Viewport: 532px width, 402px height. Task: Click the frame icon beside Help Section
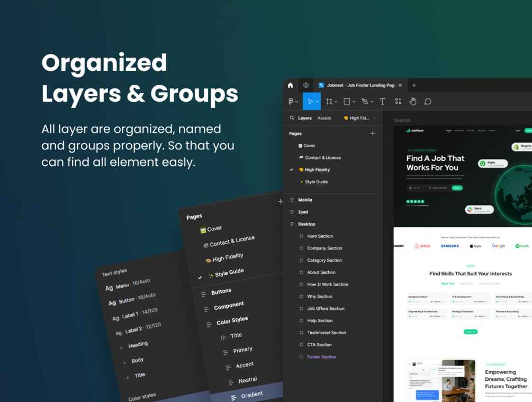[x=301, y=320]
